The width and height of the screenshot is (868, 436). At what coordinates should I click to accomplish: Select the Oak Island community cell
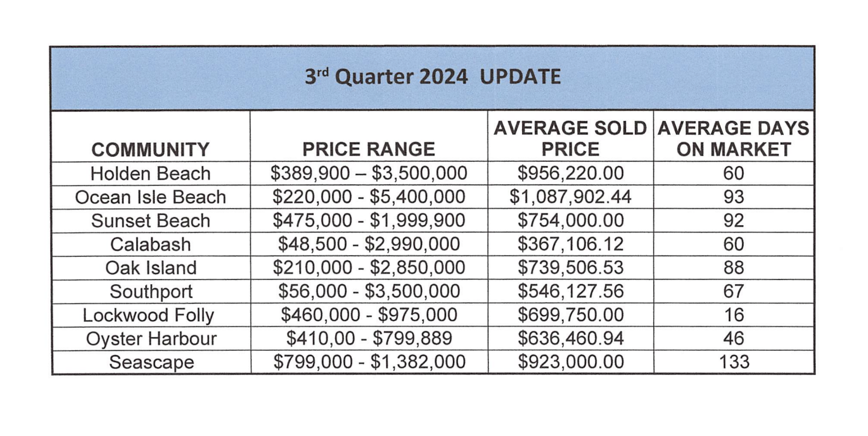151,268
